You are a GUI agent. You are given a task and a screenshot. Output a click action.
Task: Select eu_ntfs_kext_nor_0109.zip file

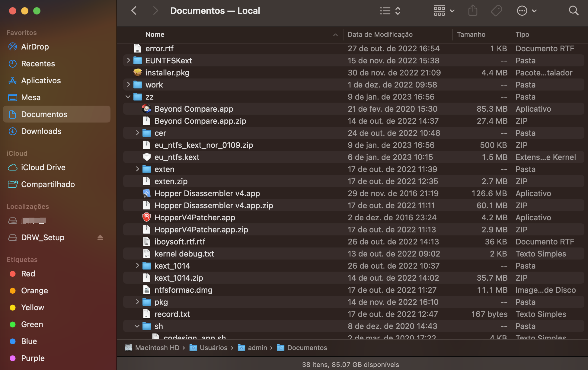point(353,145)
